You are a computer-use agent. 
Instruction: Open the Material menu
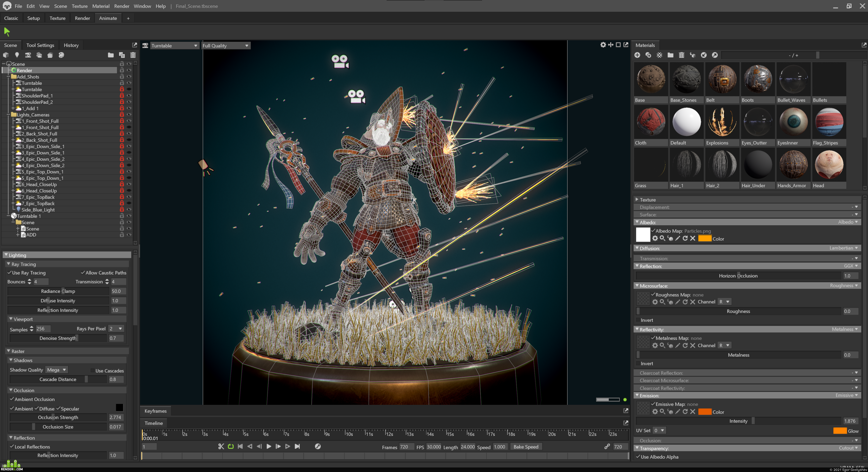(101, 6)
